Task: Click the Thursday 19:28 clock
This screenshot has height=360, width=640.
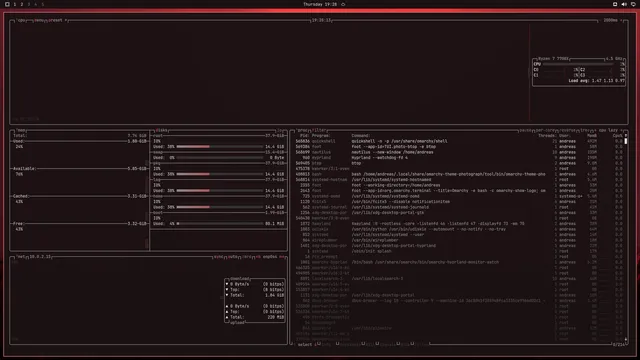Action: pos(320,4)
